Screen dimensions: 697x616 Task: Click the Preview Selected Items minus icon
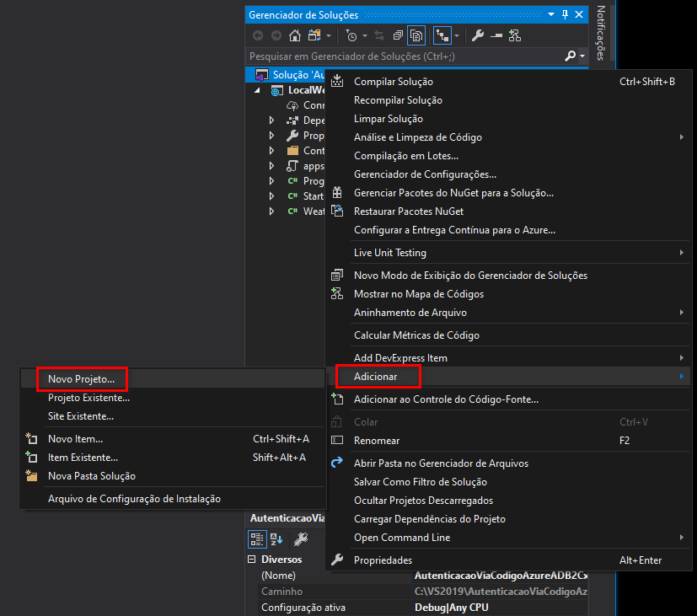coord(496,35)
